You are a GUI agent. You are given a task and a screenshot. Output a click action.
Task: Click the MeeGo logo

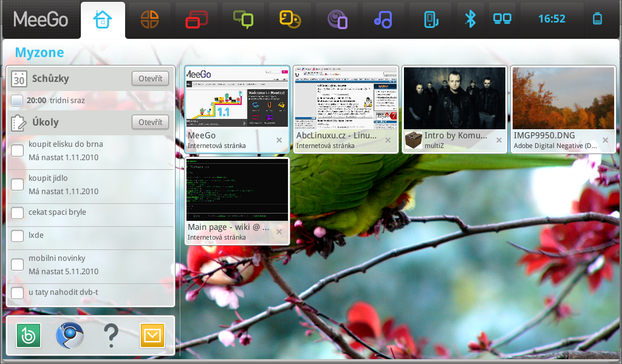41,19
